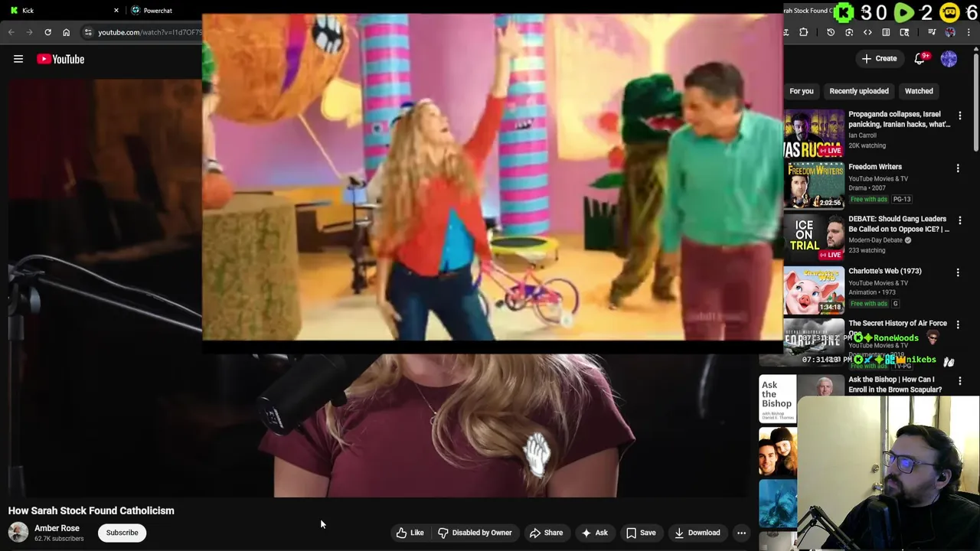
Task: Reload the page in the browser
Action: (47, 32)
